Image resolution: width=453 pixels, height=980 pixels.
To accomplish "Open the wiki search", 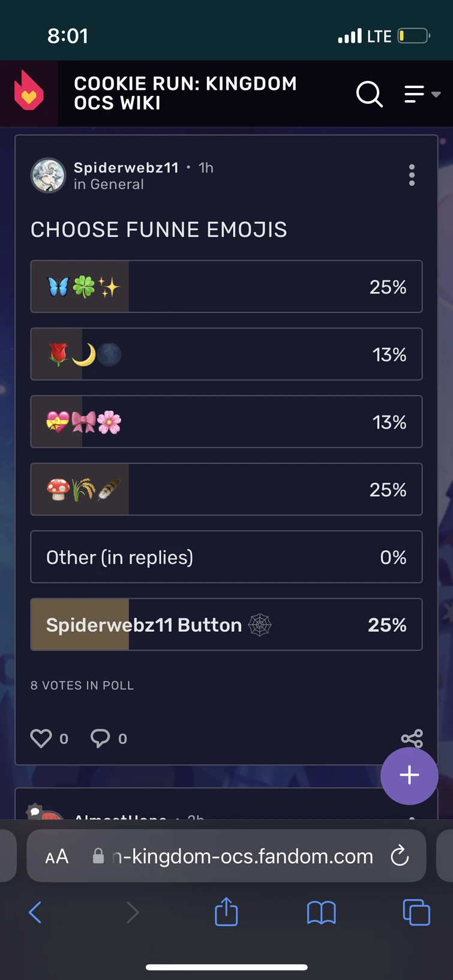I will point(369,94).
